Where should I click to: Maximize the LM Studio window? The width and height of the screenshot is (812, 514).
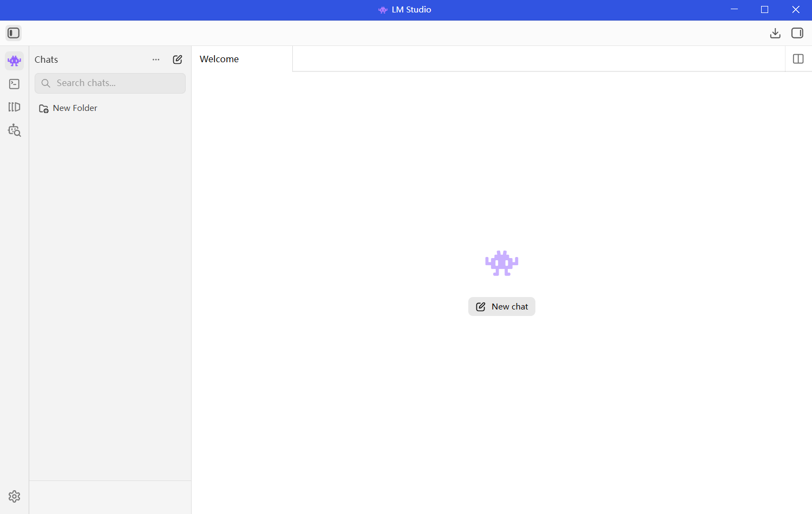[x=764, y=10]
